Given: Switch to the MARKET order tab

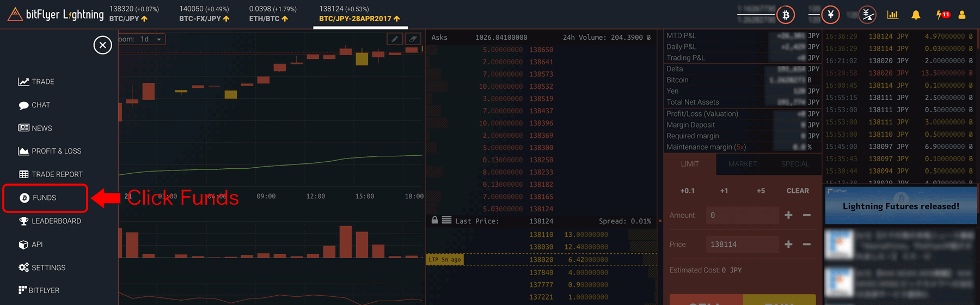Looking at the screenshot, I should 742,164.
